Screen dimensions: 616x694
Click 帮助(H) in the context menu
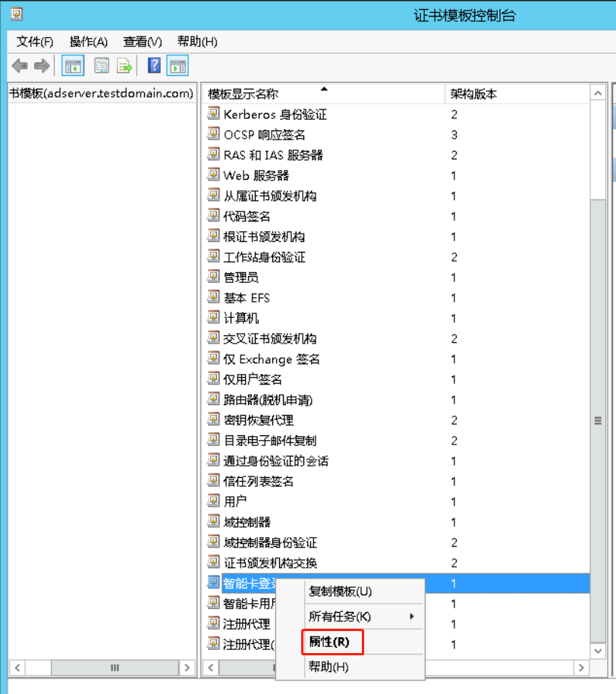[328, 667]
